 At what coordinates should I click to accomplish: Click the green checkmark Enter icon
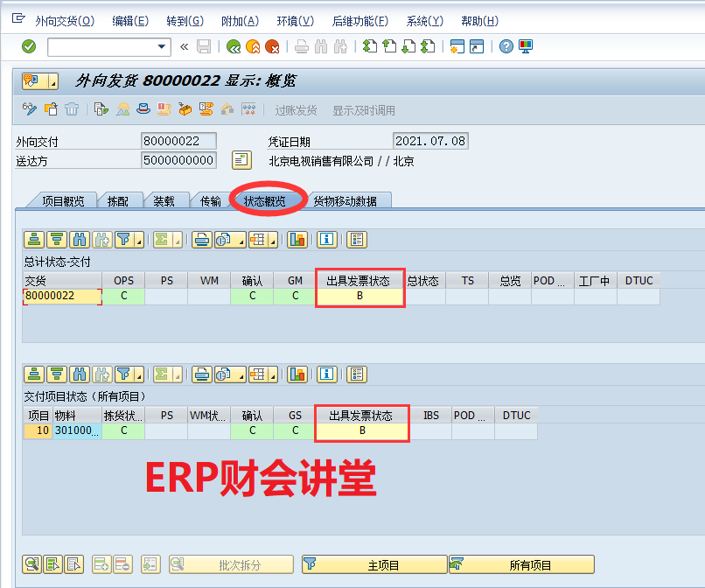tap(29, 46)
